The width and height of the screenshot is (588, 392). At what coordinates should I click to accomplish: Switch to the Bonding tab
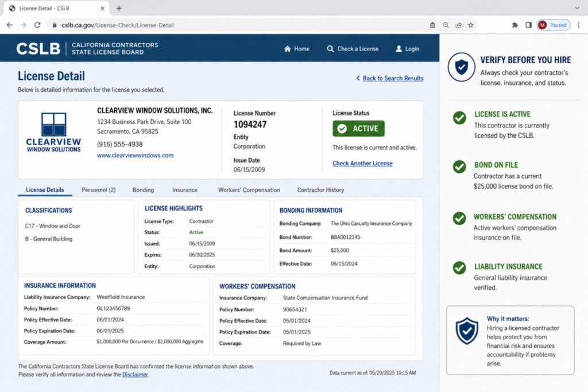coord(143,189)
